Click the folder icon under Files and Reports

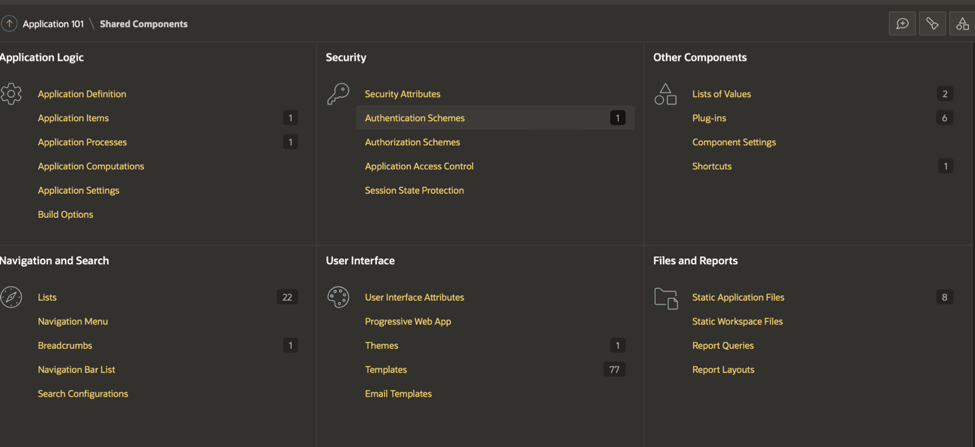(666, 297)
